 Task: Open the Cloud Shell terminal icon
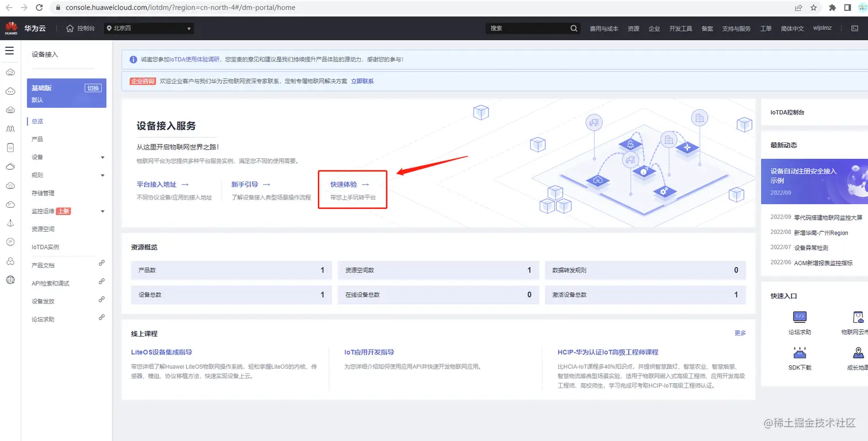(854, 28)
